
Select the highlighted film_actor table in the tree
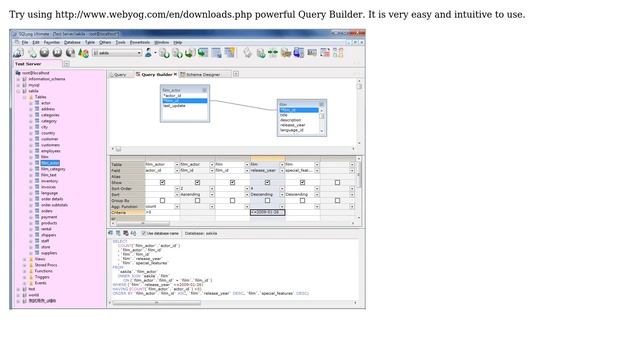pos(50,163)
